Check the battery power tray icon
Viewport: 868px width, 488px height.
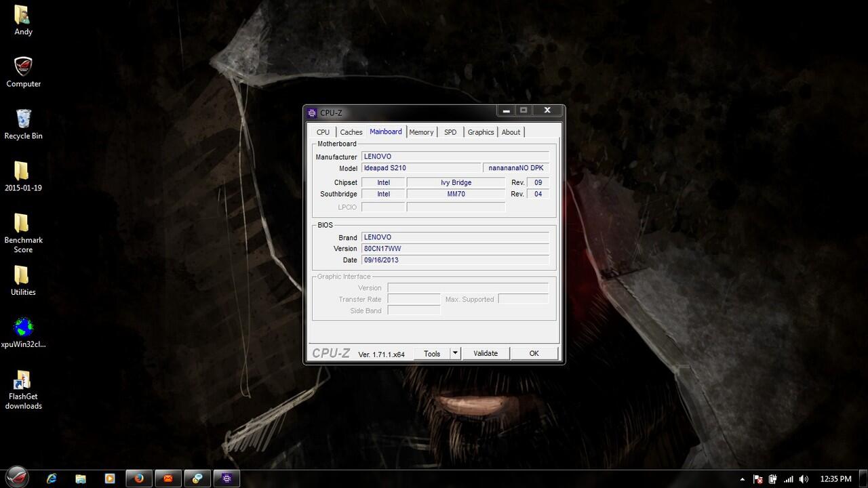773,479
